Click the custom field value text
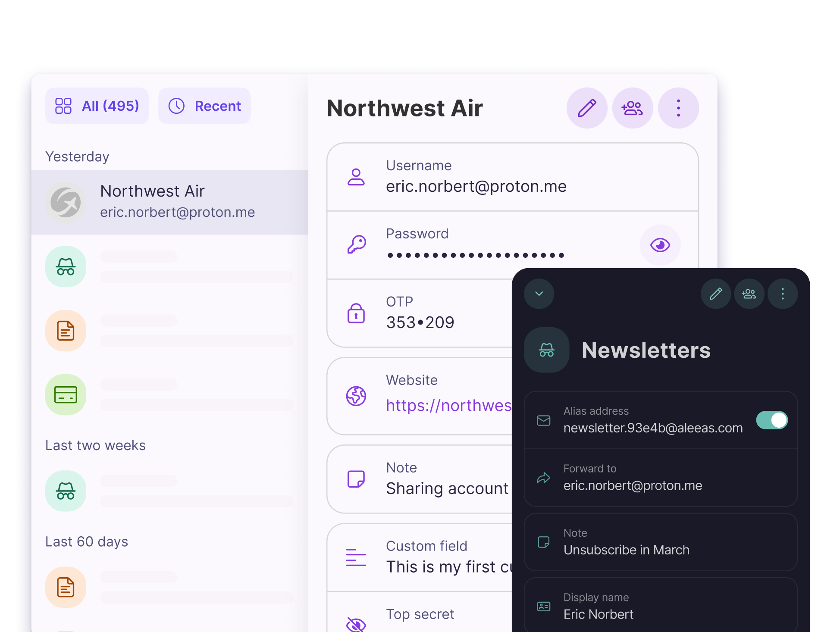840x632 pixels. coord(448,567)
